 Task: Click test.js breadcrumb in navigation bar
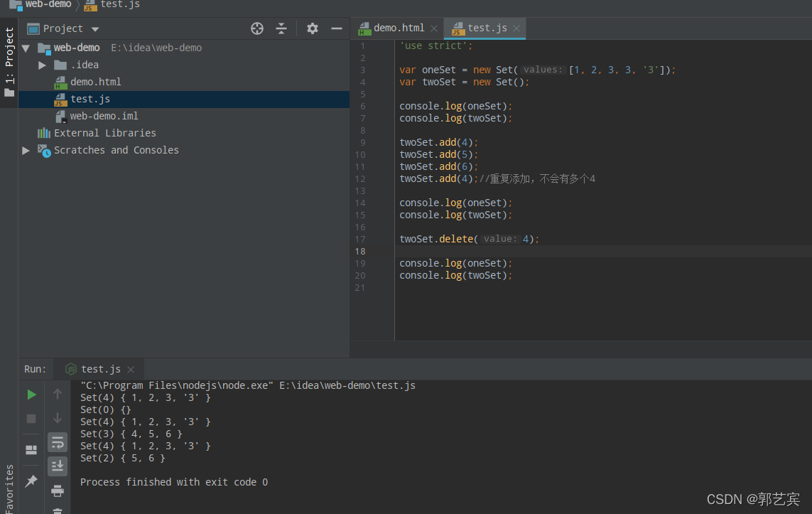pos(112,5)
